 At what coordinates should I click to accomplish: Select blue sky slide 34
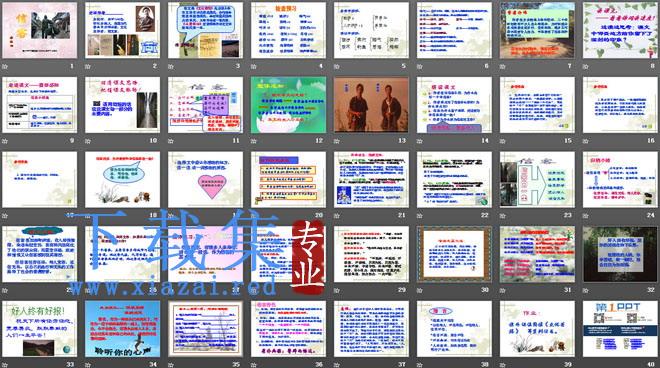tap(122, 329)
